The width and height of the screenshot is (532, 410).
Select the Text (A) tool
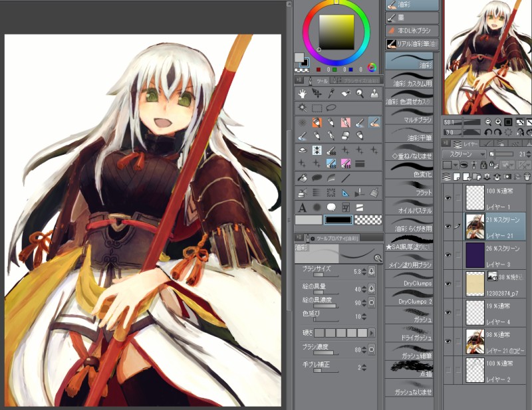click(x=302, y=207)
